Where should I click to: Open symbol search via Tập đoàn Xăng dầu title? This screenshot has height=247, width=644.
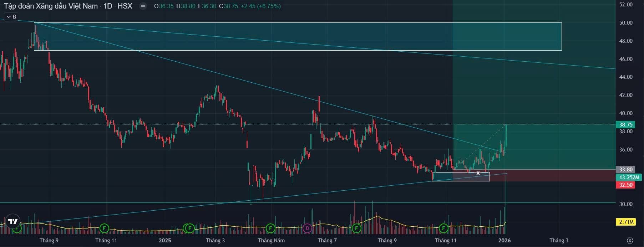(51, 6)
